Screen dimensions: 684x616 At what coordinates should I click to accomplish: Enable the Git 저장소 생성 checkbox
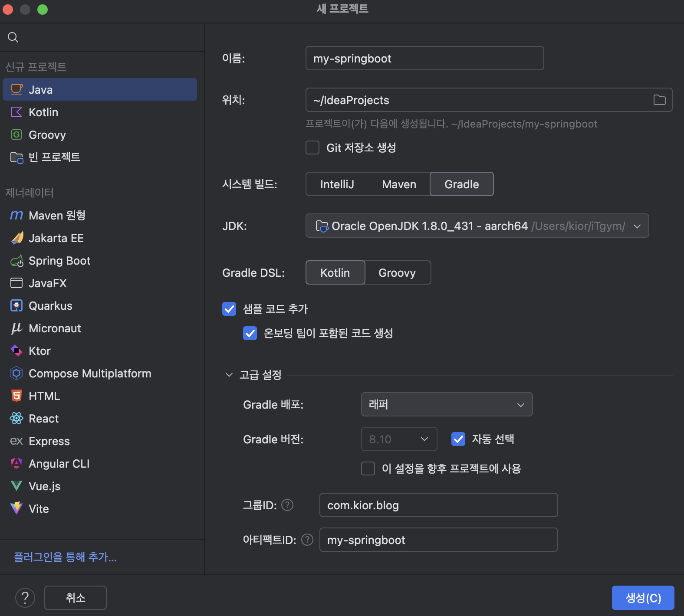(x=312, y=147)
